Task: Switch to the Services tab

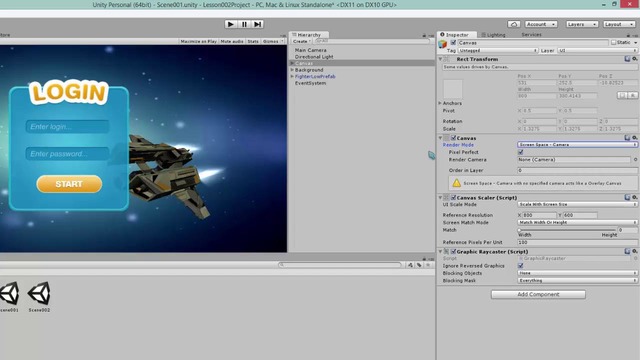Action: coord(531,35)
